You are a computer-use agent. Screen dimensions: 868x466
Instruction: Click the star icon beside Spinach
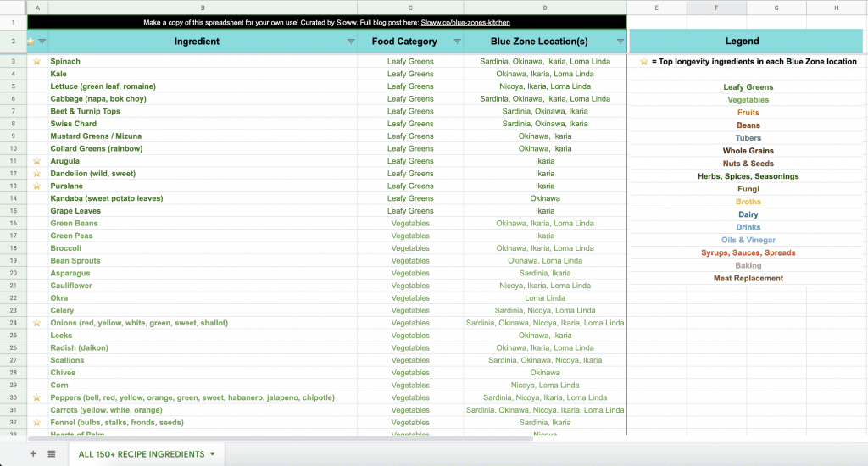tap(36, 62)
